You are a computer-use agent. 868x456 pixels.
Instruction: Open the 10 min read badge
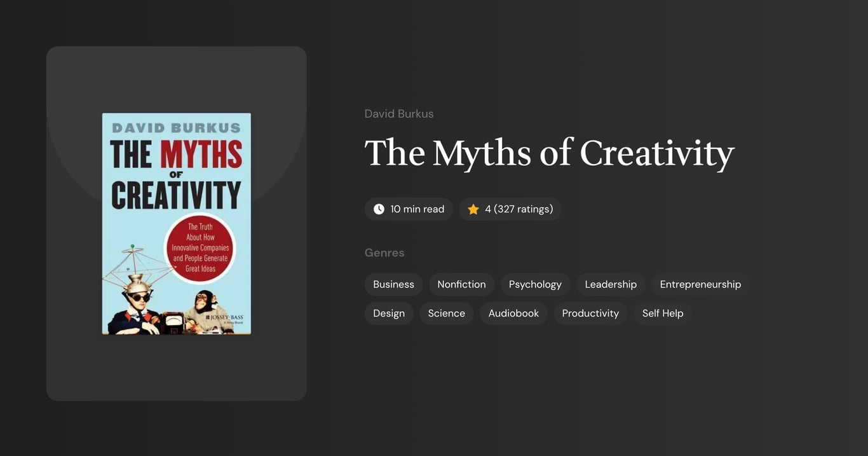coord(409,209)
